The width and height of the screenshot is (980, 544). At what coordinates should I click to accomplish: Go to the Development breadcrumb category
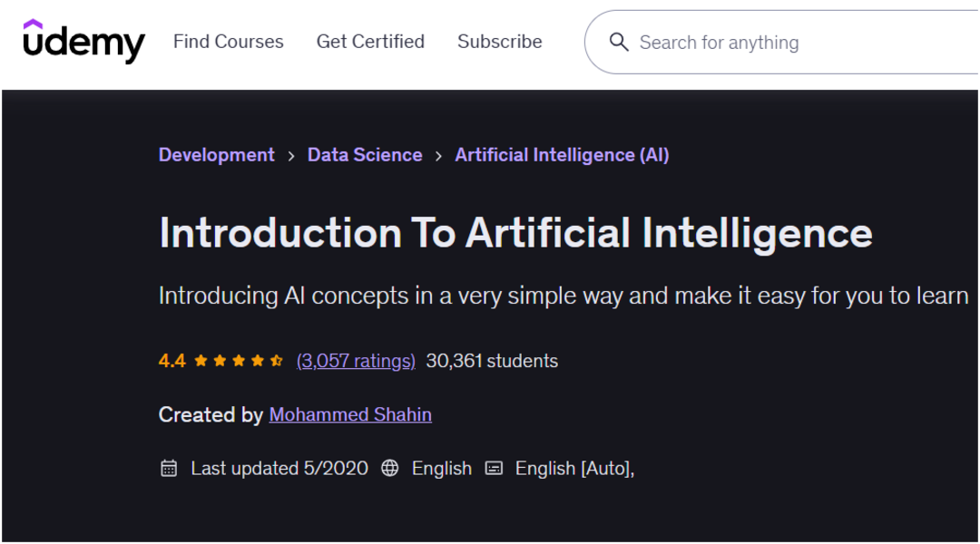[216, 155]
